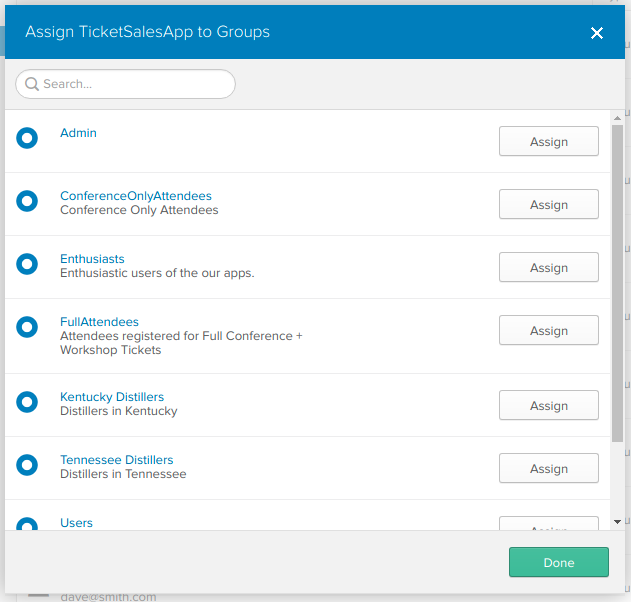Click the ConferenceOnlyAttendees group circle icon
Image resolution: width=631 pixels, height=602 pixels.
(x=27, y=201)
